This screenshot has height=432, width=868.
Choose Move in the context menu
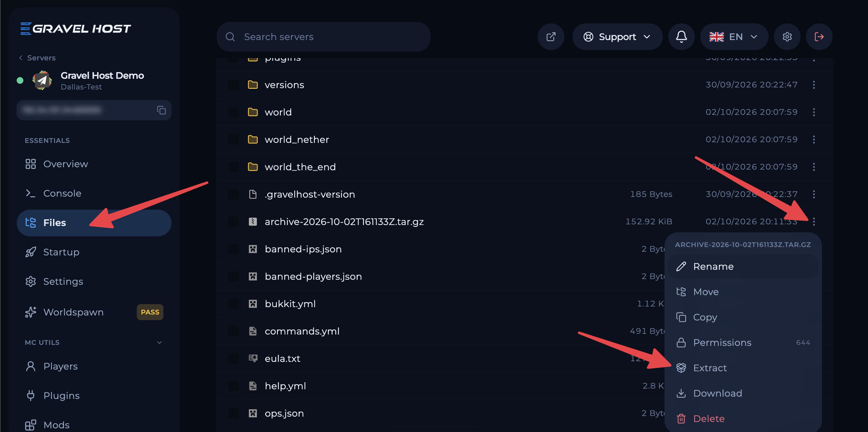click(743, 292)
